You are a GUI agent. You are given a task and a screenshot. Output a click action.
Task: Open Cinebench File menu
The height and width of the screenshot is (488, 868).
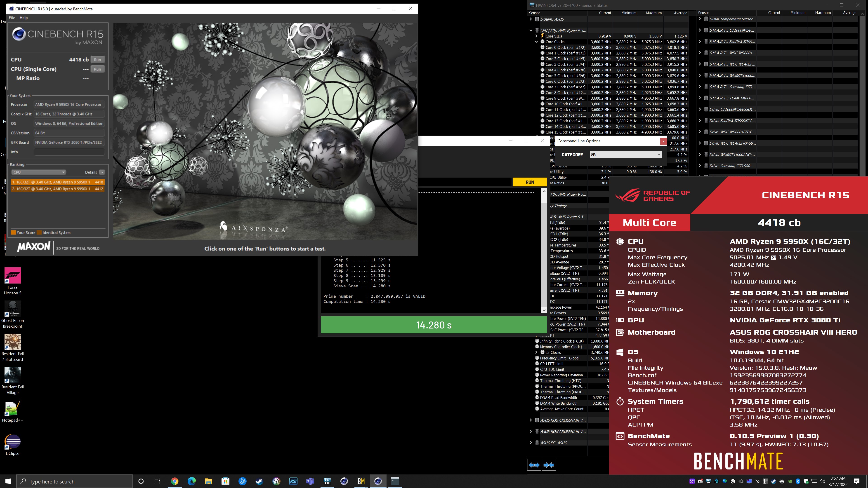pos(12,18)
